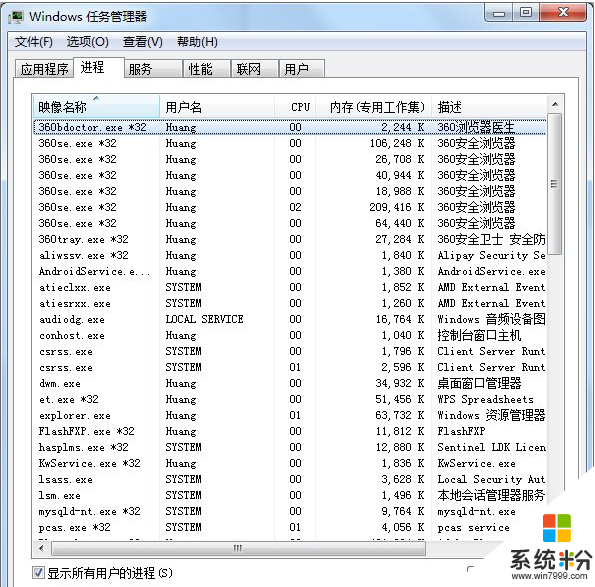Click the 360浏览器医生 description cell

[x=476, y=127]
